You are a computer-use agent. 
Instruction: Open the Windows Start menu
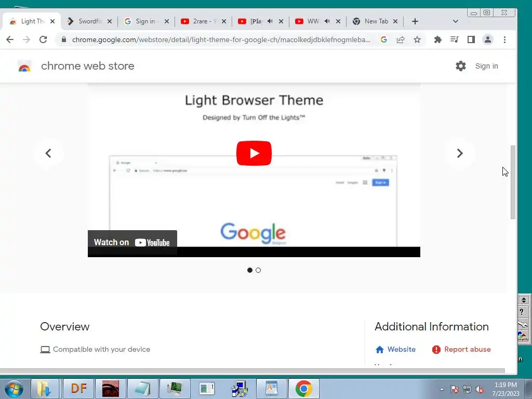(x=14, y=389)
